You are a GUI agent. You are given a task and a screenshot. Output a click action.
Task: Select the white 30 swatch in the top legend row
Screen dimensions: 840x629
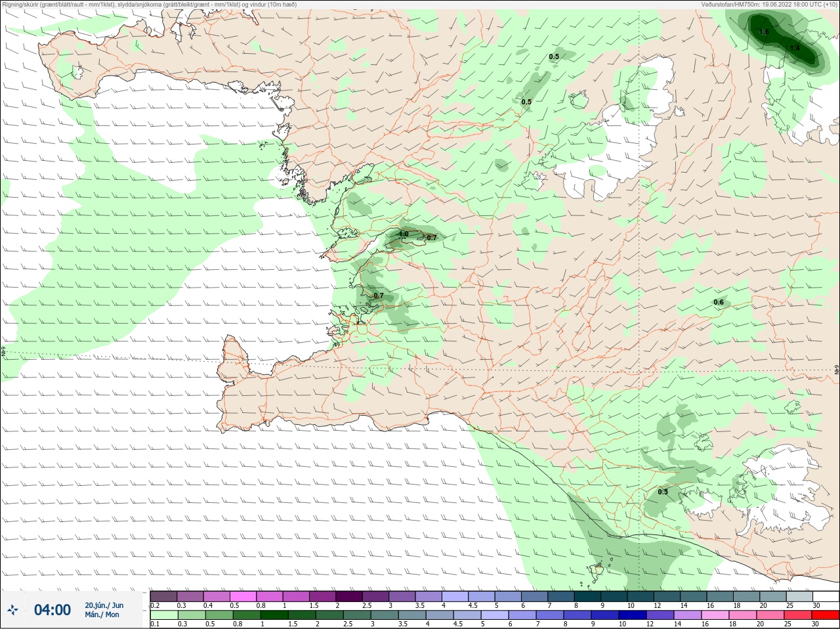tap(826, 596)
